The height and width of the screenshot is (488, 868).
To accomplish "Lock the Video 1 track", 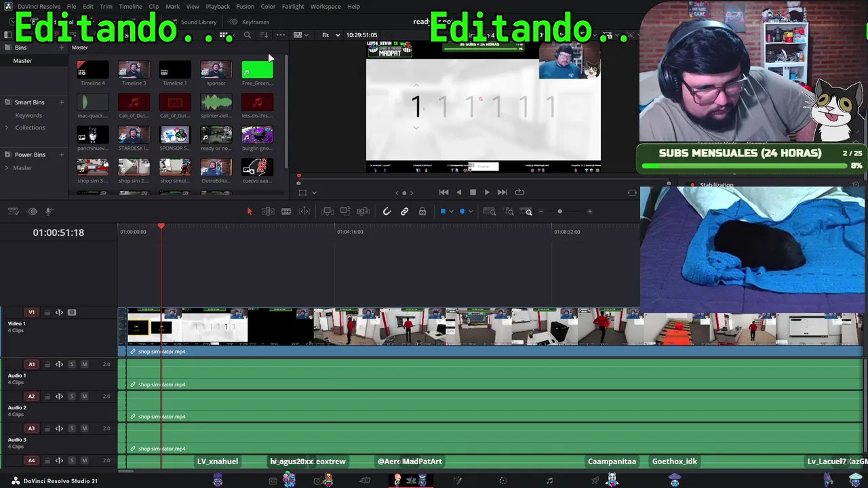I will click(47, 312).
